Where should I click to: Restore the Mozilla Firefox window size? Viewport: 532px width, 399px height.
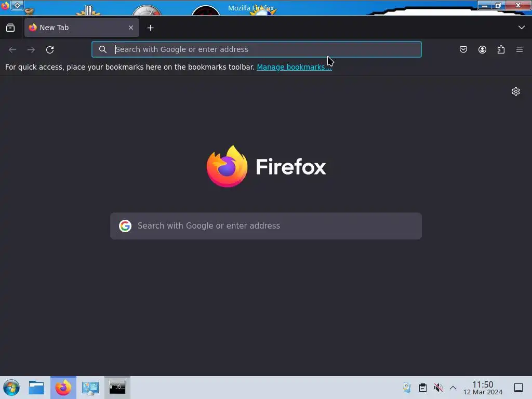[498, 5]
